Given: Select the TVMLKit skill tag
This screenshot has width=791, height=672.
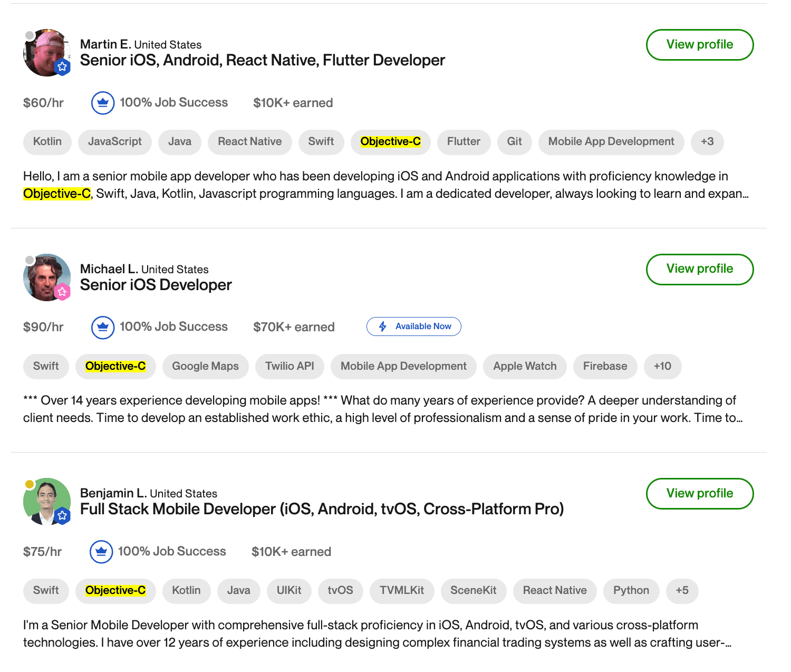Looking at the screenshot, I should point(402,591).
